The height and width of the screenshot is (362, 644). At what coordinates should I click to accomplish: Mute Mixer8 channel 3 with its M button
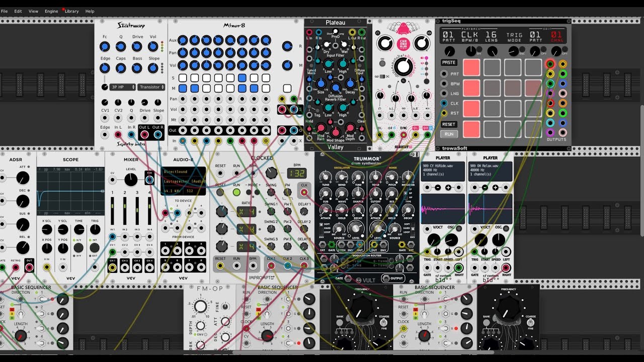(206, 88)
